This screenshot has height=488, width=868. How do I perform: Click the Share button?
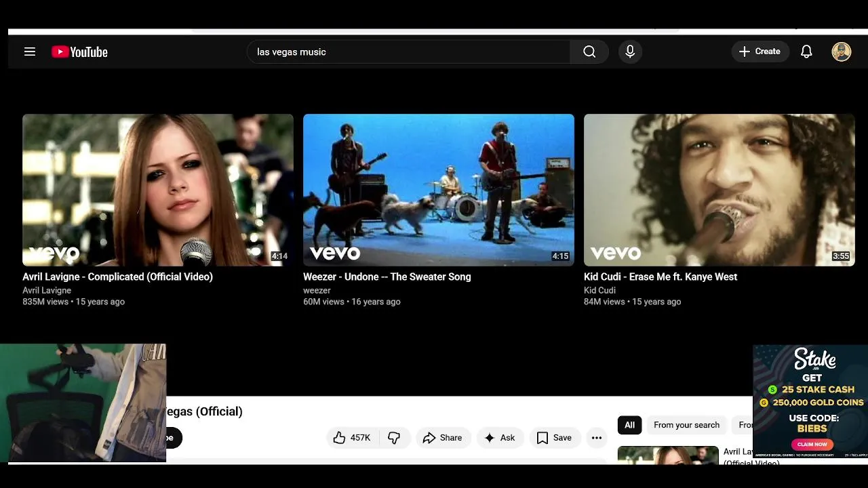[442, 438]
